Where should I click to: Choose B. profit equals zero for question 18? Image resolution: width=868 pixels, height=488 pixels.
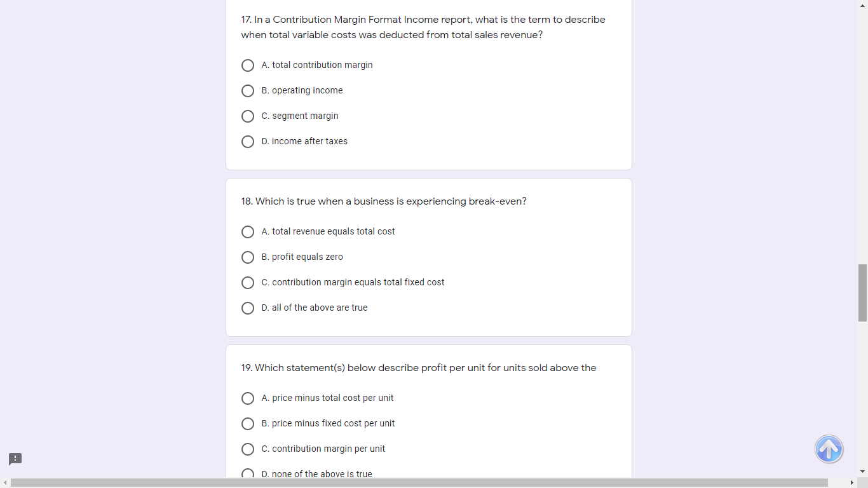coord(248,257)
